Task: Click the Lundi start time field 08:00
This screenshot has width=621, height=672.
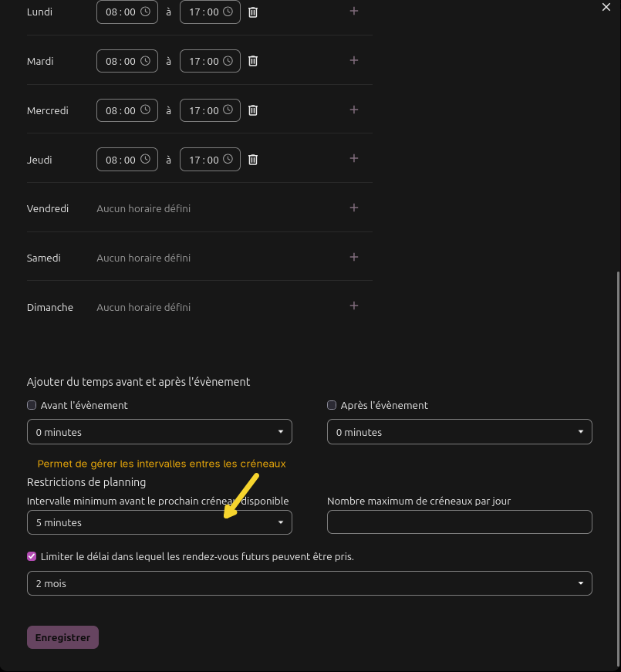Action: (x=127, y=12)
